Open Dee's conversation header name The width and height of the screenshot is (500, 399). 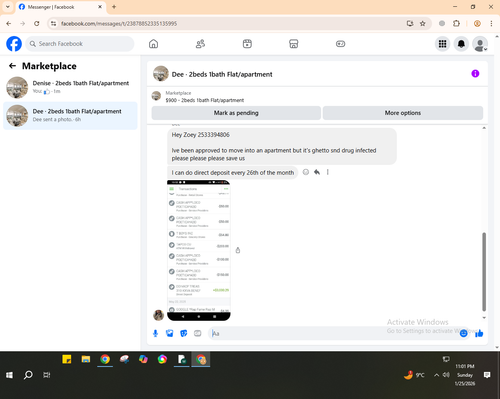click(x=222, y=74)
